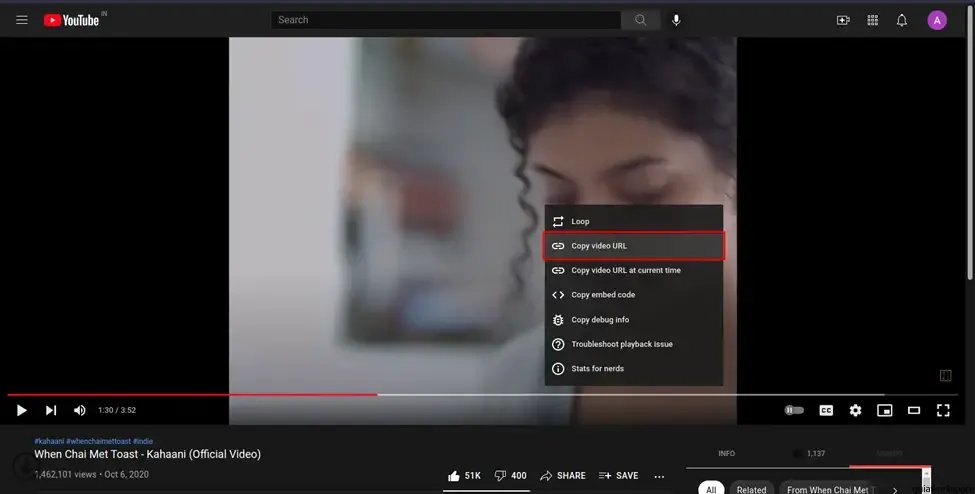The width and height of the screenshot is (975, 494).
Task: Open the YouTube apps grid
Action: point(872,20)
